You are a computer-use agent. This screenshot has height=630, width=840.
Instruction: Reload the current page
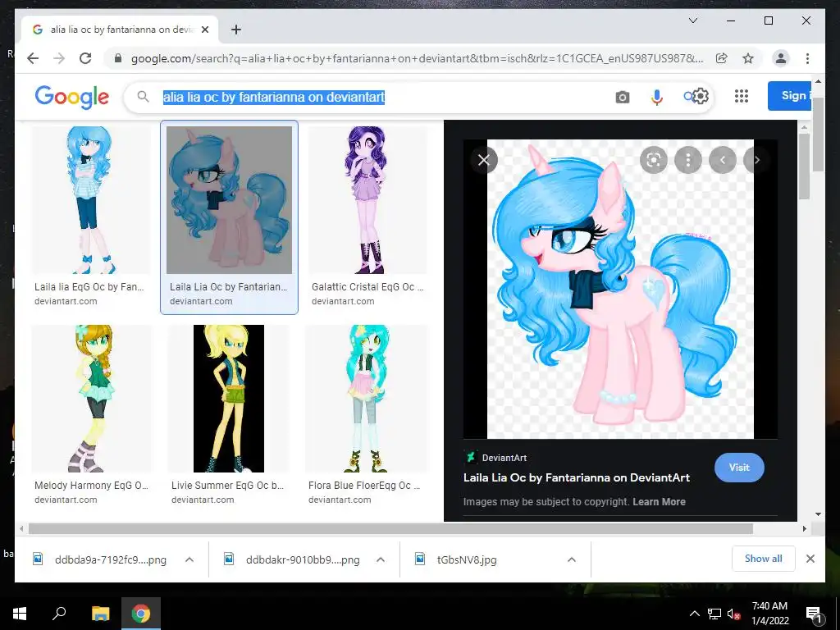tap(85, 58)
